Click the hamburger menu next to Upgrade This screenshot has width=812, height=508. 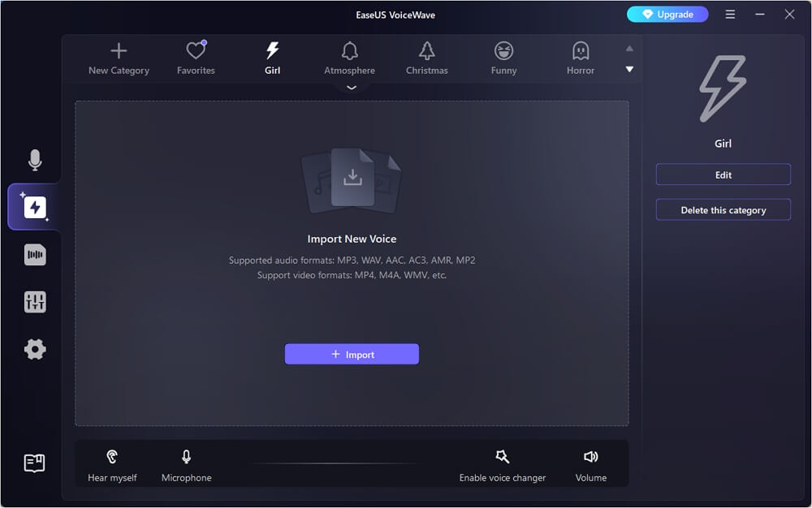729,14
